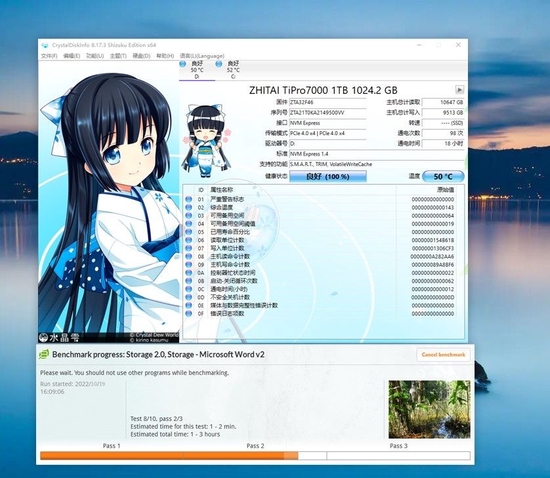
Task: Click status circle of attribute 0E row
Action: [189, 305]
